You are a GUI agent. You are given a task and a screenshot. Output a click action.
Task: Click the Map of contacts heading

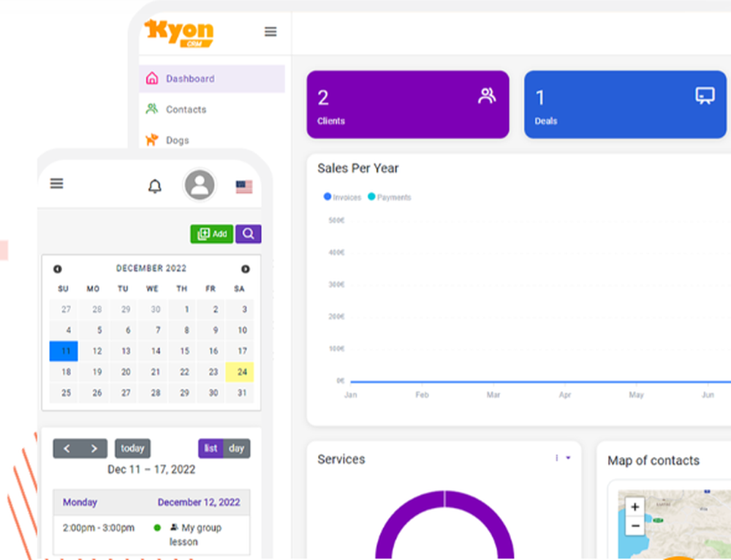(653, 461)
